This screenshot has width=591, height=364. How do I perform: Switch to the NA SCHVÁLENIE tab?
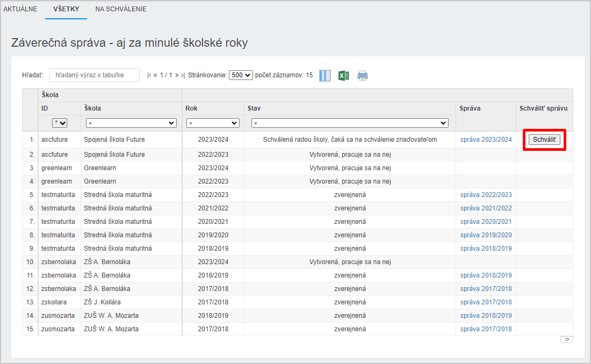pyautogui.click(x=120, y=9)
